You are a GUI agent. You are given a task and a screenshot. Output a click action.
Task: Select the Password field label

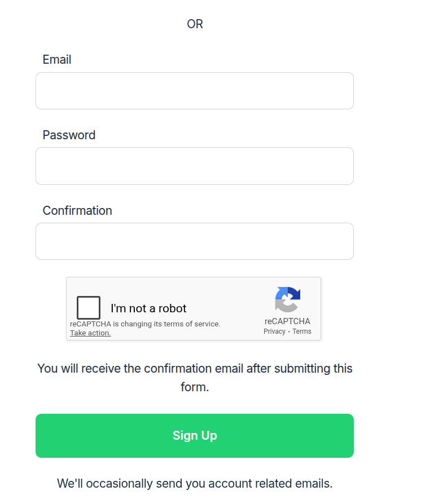tap(69, 135)
